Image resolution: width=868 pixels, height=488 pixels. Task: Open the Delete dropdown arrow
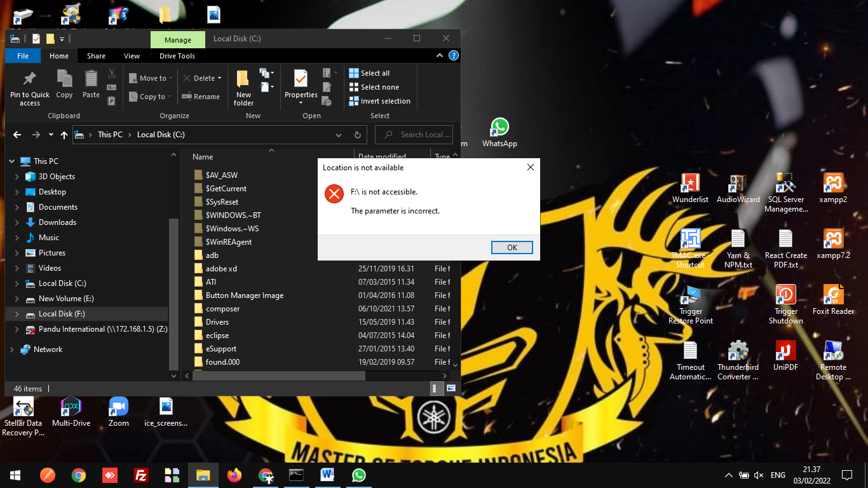coord(219,78)
